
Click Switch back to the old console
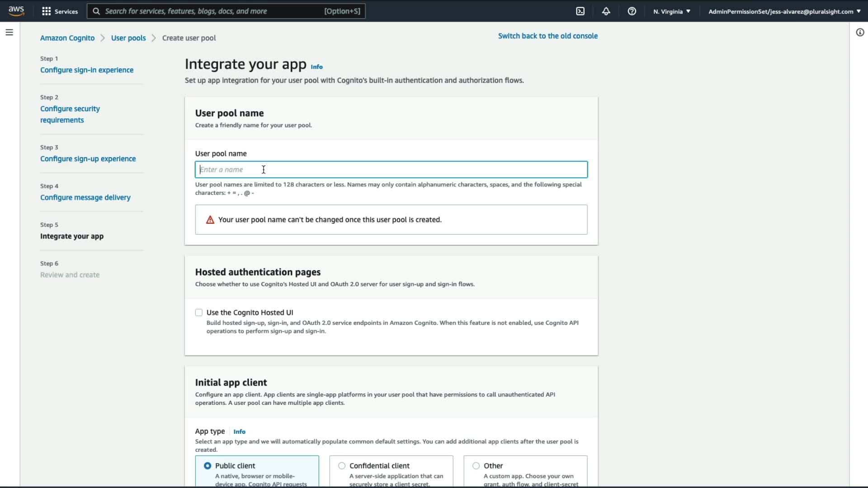[x=547, y=36]
